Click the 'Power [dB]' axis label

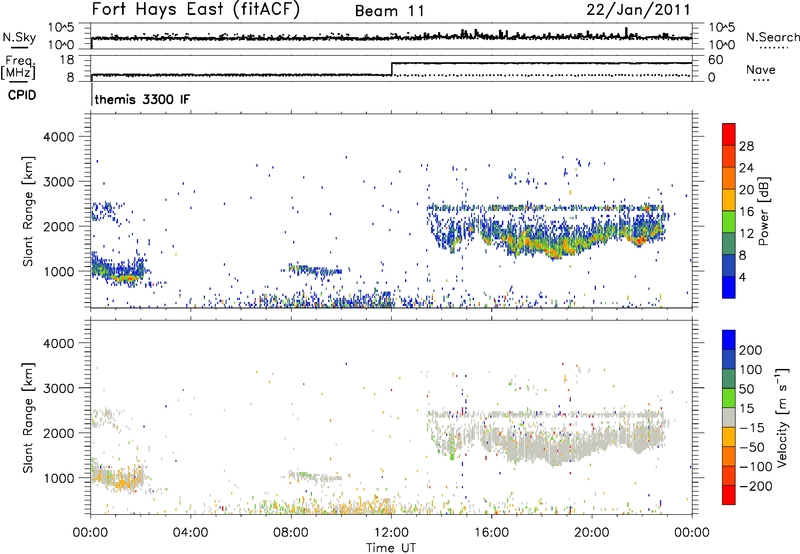764,211
